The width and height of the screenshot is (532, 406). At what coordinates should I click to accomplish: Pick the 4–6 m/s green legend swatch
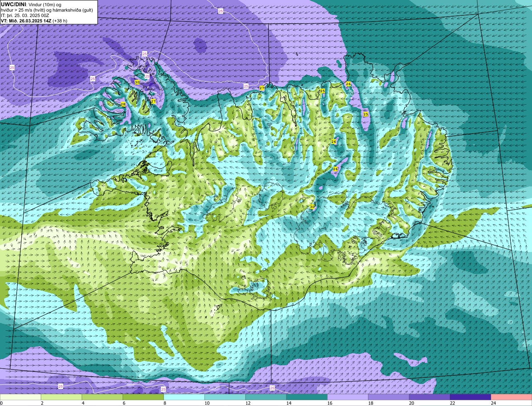102,397
